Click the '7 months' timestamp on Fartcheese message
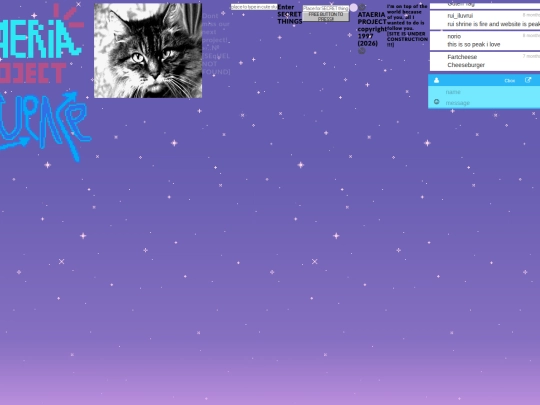The height and width of the screenshot is (405, 540). click(531, 56)
